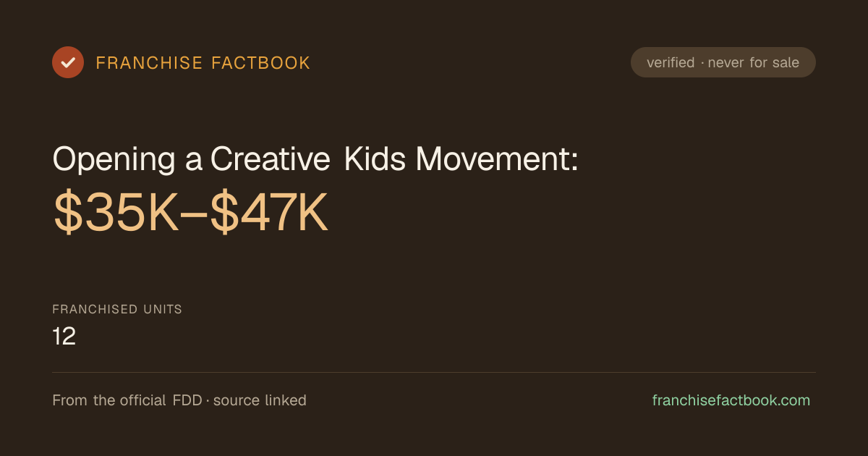This screenshot has width=868, height=456.
Task: Click the $35K–$47K investment range
Action: point(191,215)
